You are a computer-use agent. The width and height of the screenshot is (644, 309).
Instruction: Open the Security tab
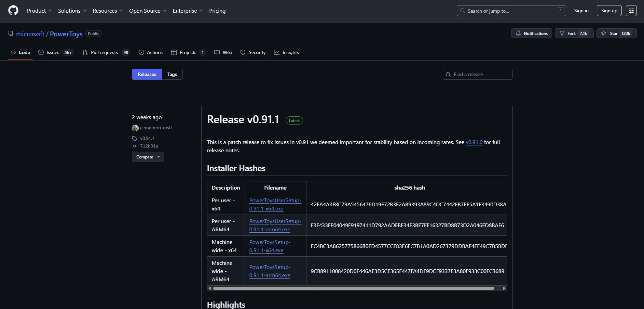tap(253, 52)
